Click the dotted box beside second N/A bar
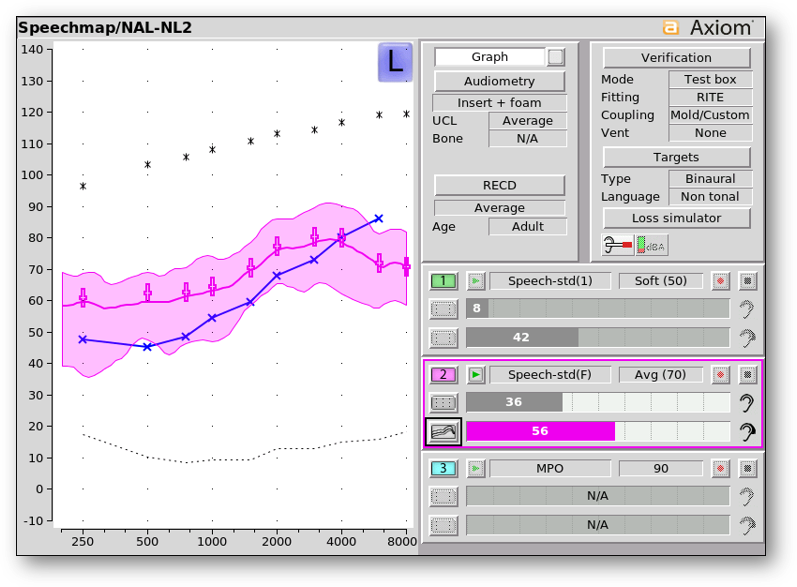797x587 pixels. pyautogui.click(x=443, y=526)
